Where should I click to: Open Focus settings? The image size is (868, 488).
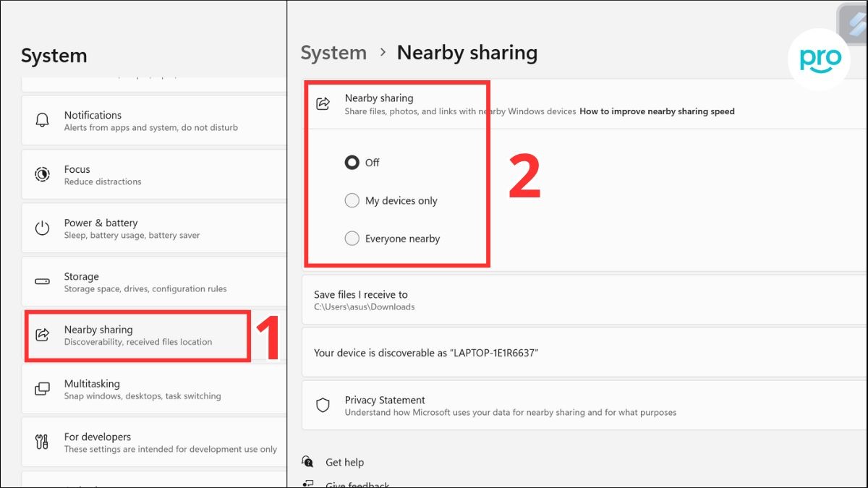154,174
